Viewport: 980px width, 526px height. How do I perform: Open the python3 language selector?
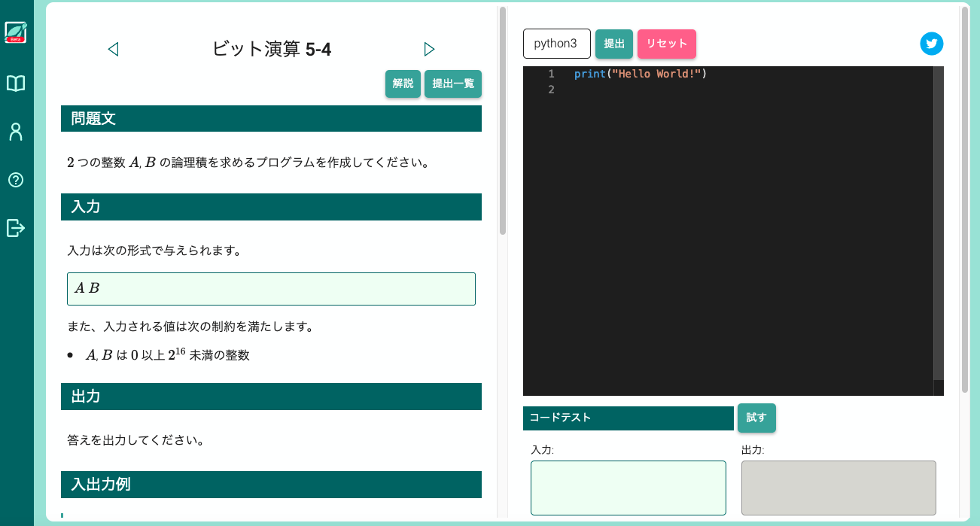coord(556,44)
